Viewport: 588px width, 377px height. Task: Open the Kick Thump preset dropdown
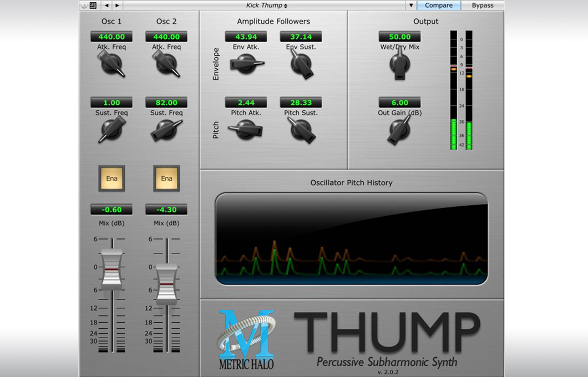(267, 5)
